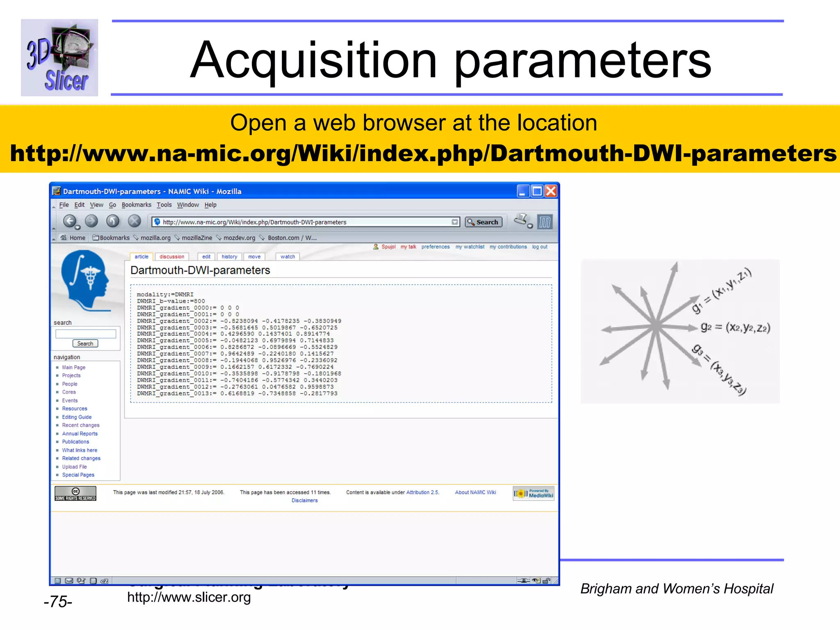Open the my watchlist link
The width and height of the screenshot is (840, 630).
470,247
